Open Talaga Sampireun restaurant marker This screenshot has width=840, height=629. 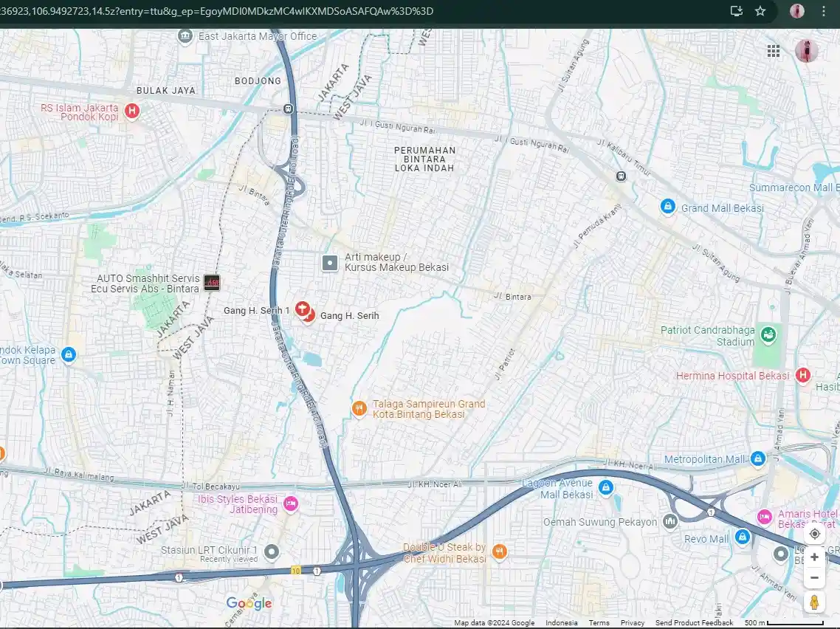[359, 408]
